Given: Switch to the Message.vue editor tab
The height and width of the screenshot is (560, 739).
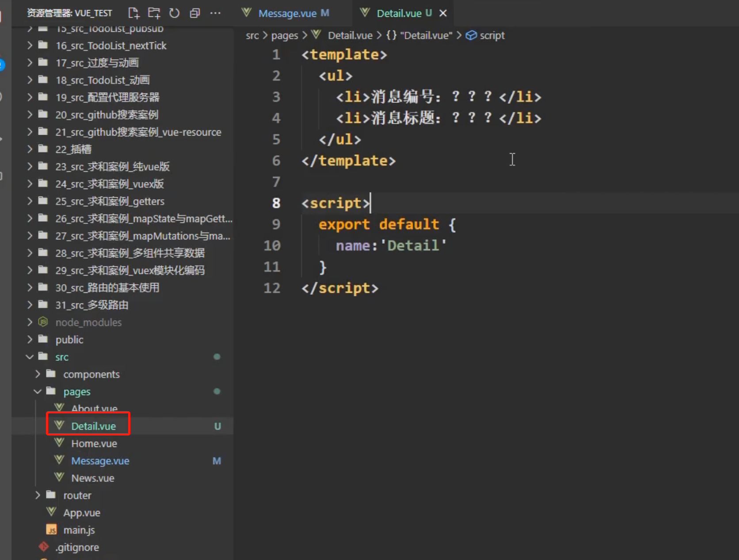Looking at the screenshot, I should pos(293,13).
